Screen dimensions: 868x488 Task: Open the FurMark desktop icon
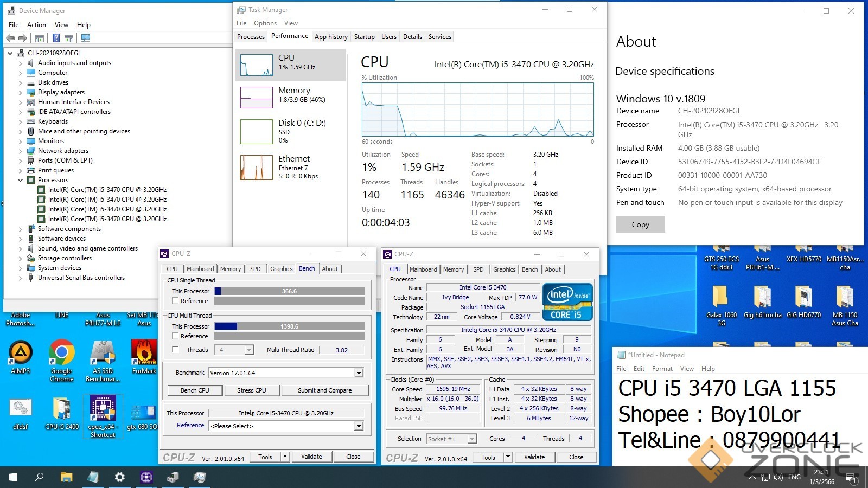tap(144, 354)
